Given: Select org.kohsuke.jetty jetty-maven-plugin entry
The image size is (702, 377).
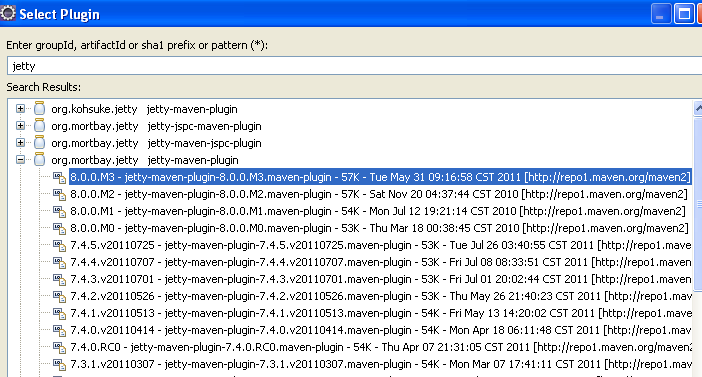Looking at the screenshot, I should pos(144,109).
